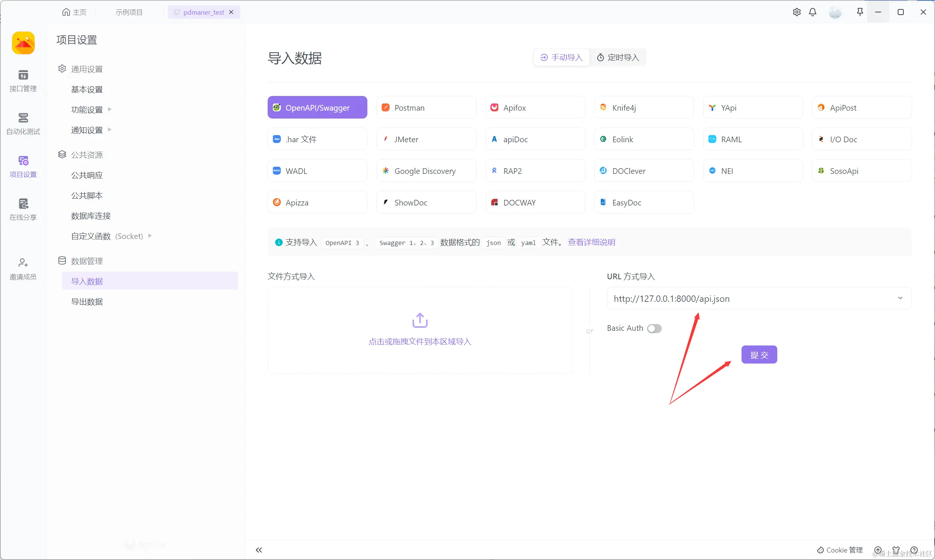Select ShowDoc import format

coord(426,202)
